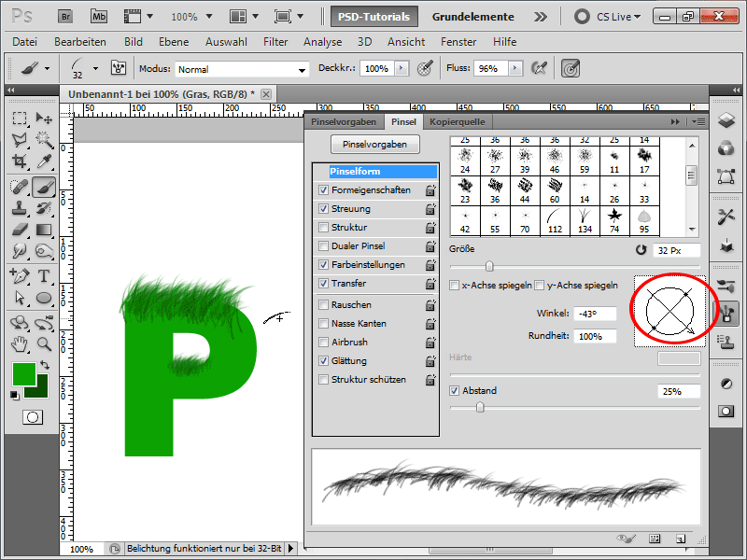Click the brush panel icon in right dock
Viewport: 747px width, 560px height.
click(x=726, y=314)
